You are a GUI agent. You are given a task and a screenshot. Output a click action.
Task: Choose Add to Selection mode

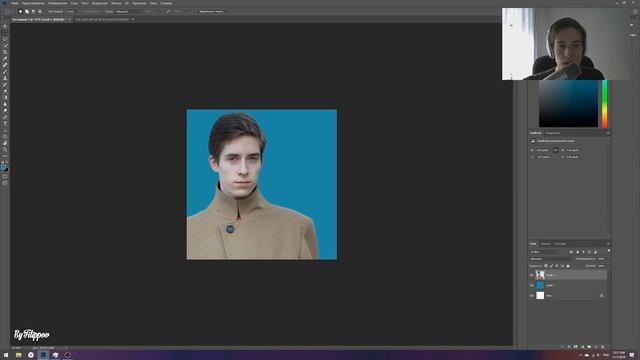[x=27, y=11]
